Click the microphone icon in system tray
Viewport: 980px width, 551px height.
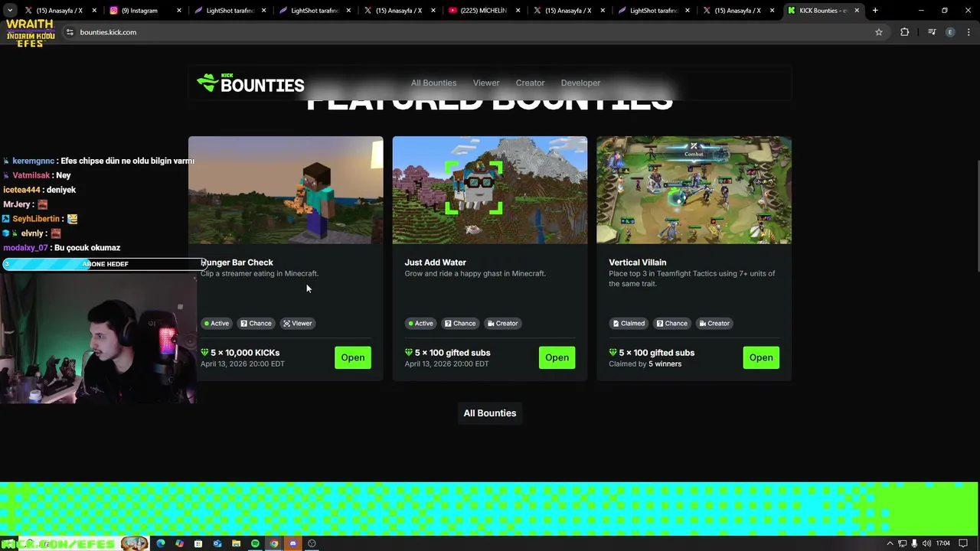914,543
